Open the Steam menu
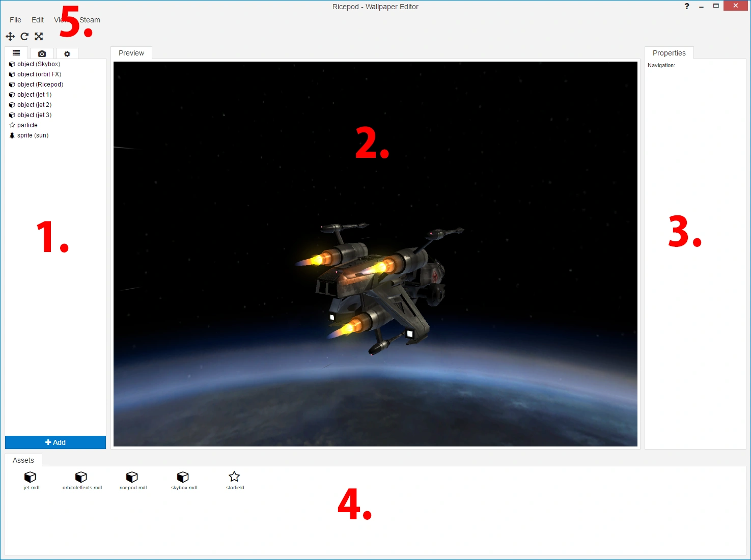 pos(90,20)
